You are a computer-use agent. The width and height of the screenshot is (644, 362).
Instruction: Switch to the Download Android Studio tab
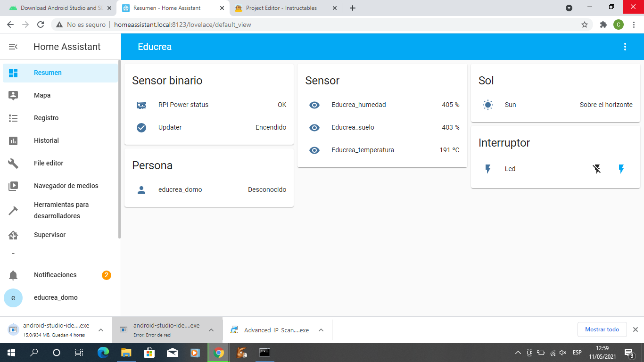tap(61, 8)
